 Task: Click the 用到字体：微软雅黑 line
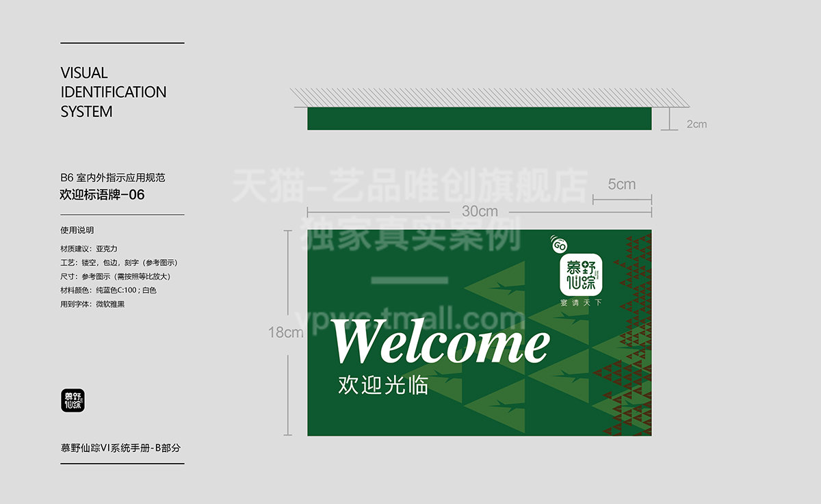tap(92, 304)
